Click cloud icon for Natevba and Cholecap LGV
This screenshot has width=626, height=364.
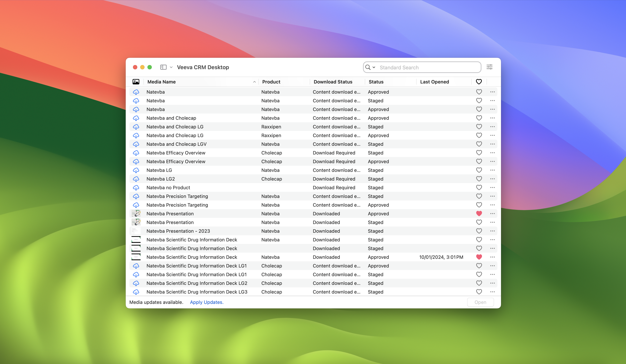pyautogui.click(x=136, y=144)
